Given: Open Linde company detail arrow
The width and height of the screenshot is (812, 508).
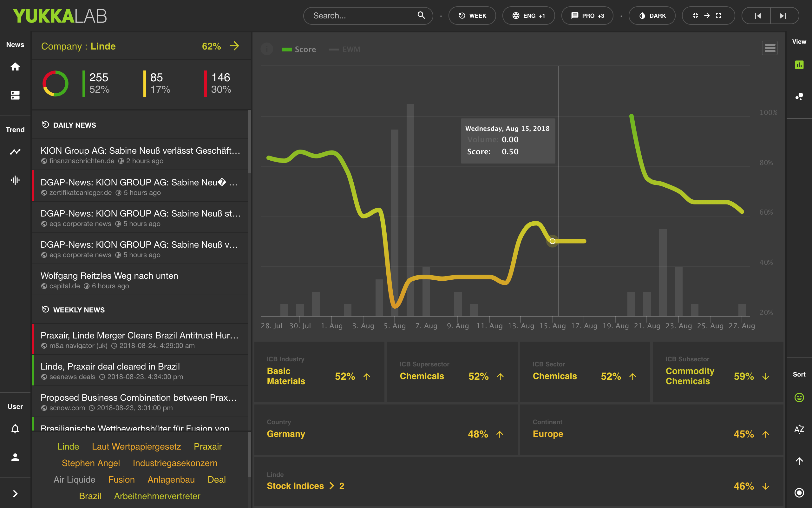Looking at the screenshot, I should pos(234,46).
